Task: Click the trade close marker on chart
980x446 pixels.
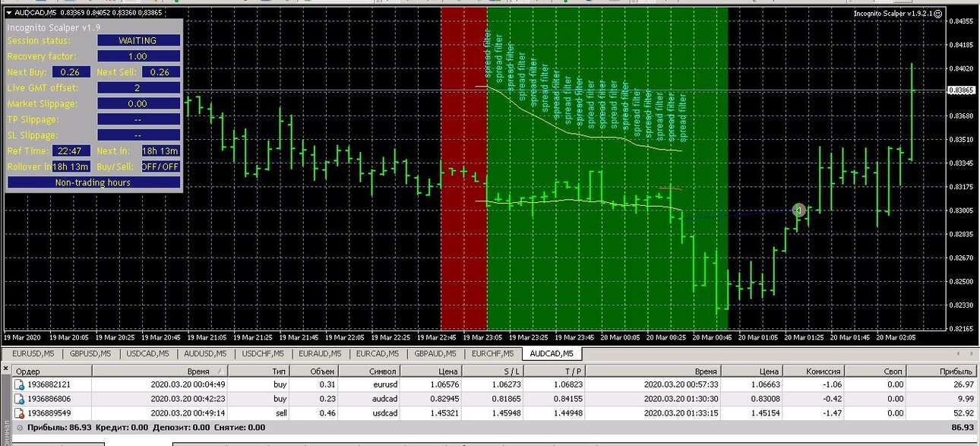Action: point(798,210)
